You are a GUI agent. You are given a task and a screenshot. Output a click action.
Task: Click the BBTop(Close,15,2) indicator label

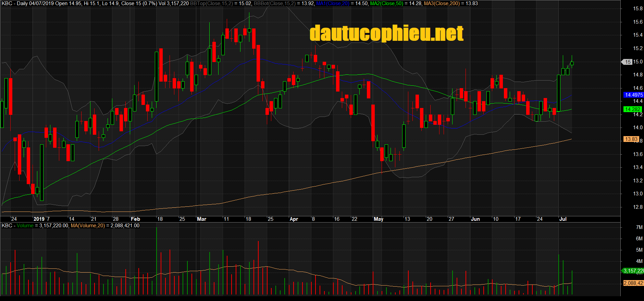(x=211, y=3)
